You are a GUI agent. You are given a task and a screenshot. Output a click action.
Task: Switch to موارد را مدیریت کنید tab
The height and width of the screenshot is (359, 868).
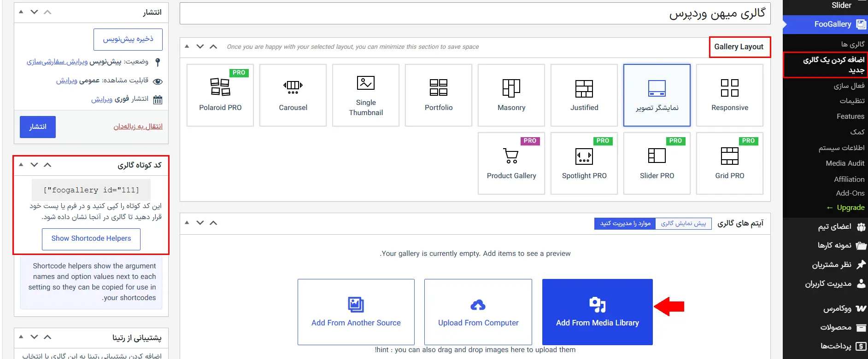coord(625,224)
